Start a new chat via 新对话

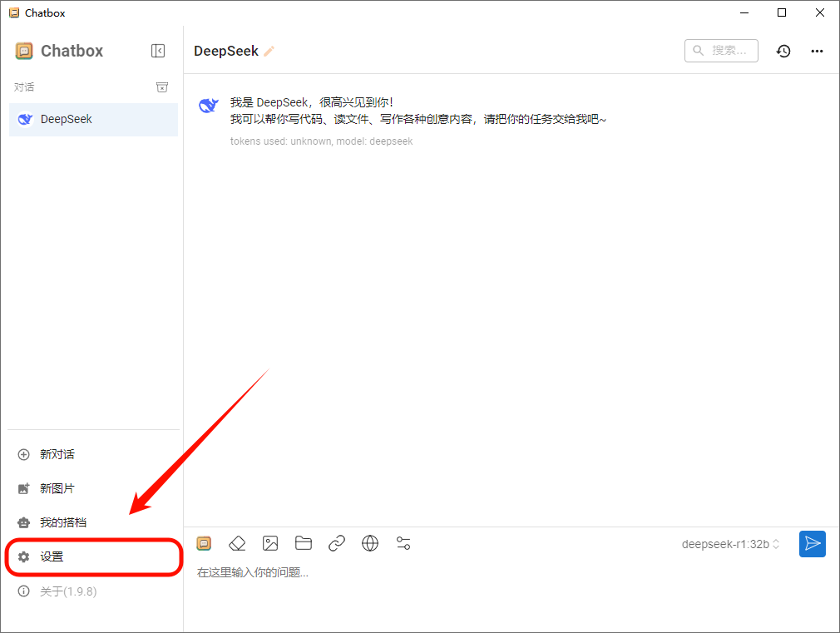[x=57, y=454]
